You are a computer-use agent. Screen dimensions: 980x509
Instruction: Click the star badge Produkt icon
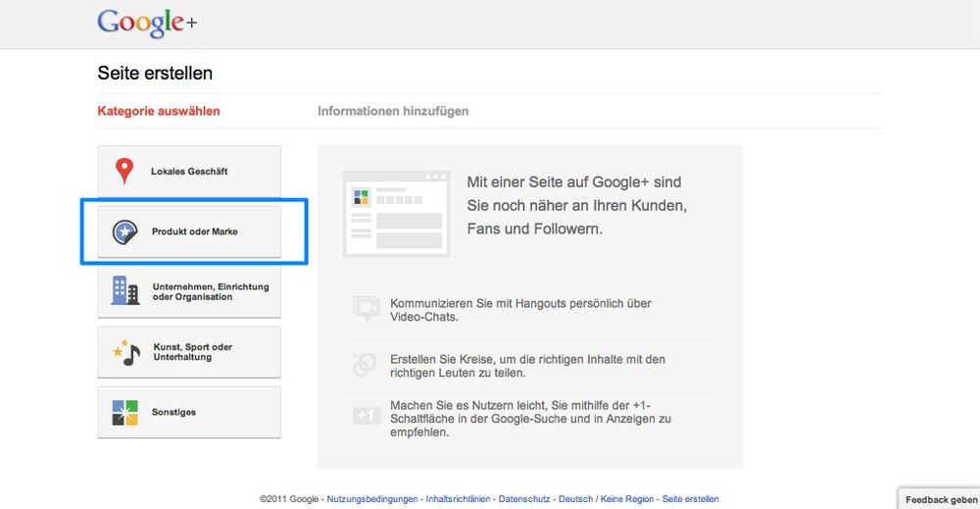click(124, 231)
